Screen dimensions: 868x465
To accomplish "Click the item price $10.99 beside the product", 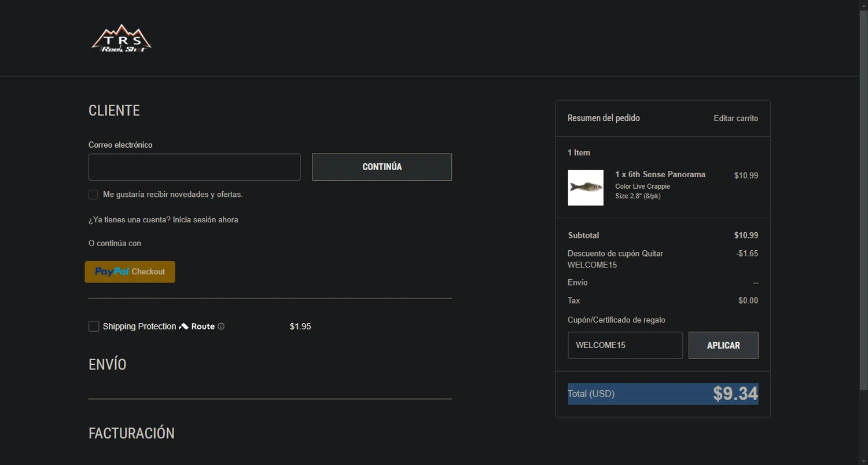I will (x=746, y=175).
